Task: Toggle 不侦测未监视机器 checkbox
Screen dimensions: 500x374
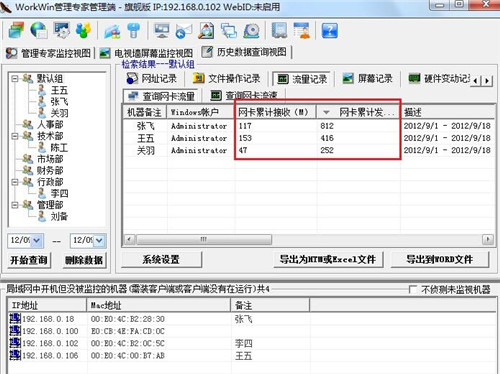Action: [413, 289]
